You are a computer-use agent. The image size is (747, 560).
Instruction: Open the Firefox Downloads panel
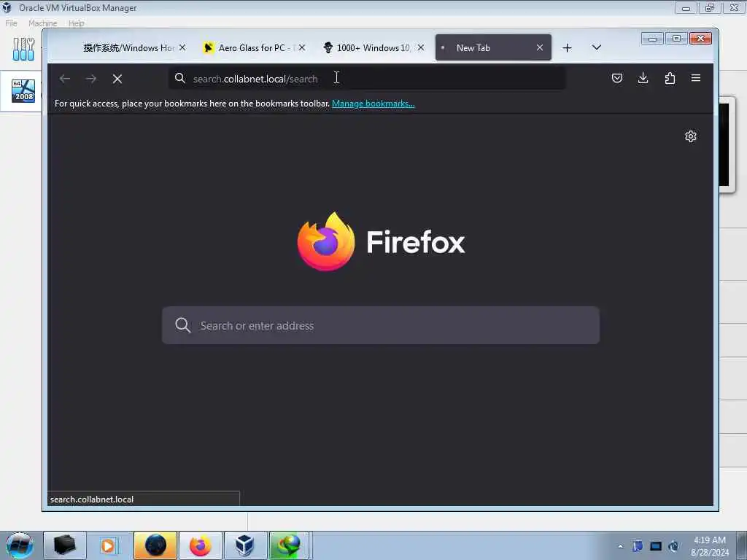coord(643,78)
